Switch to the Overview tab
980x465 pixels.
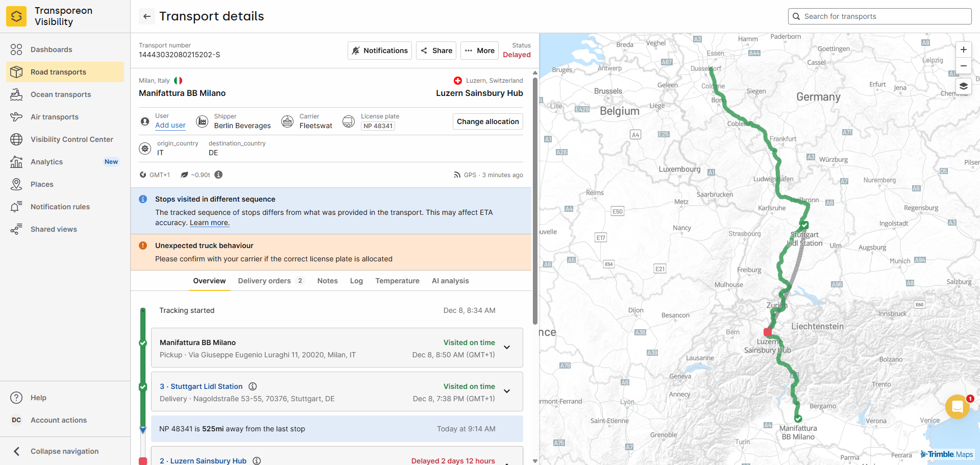coord(209,281)
